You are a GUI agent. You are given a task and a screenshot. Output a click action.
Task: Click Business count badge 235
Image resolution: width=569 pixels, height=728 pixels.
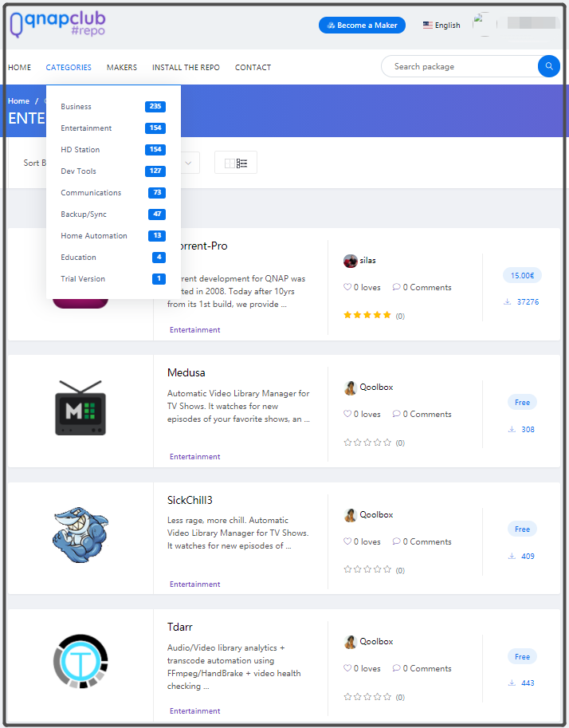pos(155,106)
